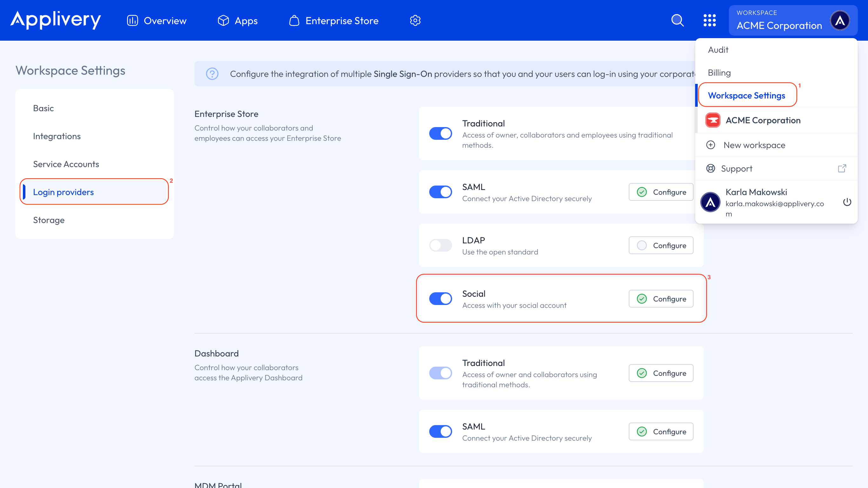868x488 pixels.
Task: Sign out using the power icon next to Karla
Action: click(x=847, y=202)
